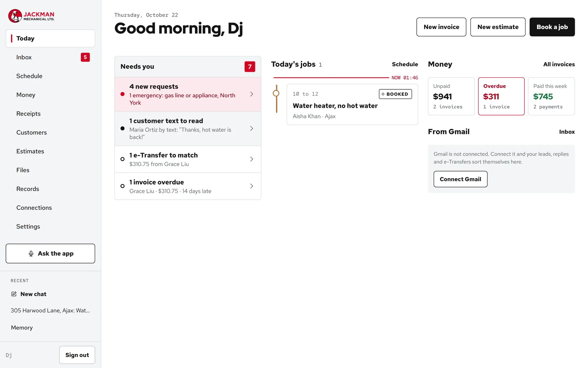
Task: Click the Maria Ortiz text message preview
Action: (x=180, y=133)
